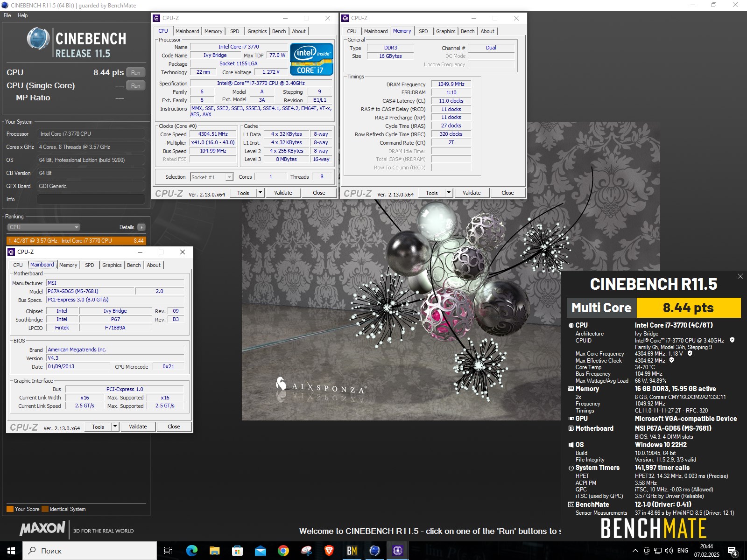Run the CPU (Single Core) benchmark
This screenshot has width=747, height=560.
pyautogui.click(x=136, y=85)
